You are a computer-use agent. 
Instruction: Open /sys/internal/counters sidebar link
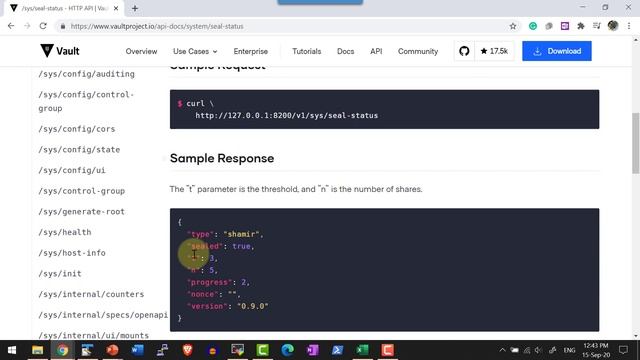coord(91,294)
